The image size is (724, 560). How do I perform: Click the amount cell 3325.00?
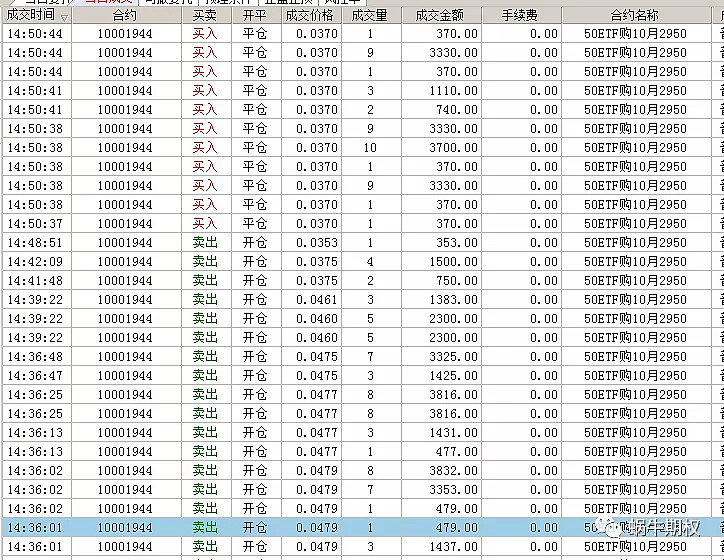coord(453,357)
